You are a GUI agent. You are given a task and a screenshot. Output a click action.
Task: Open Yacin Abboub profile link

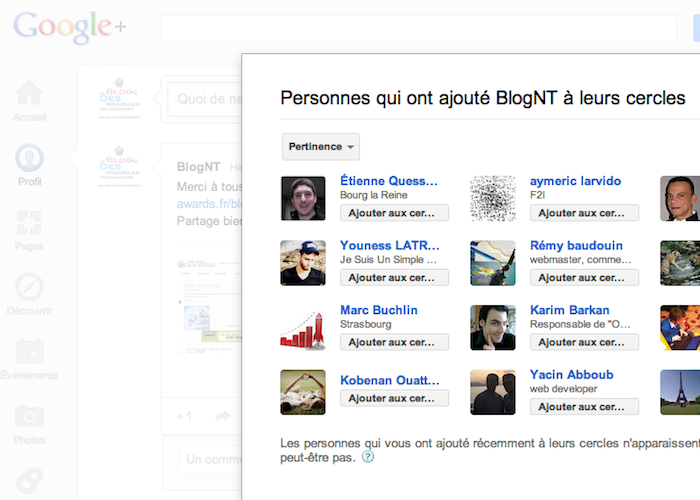571,375
